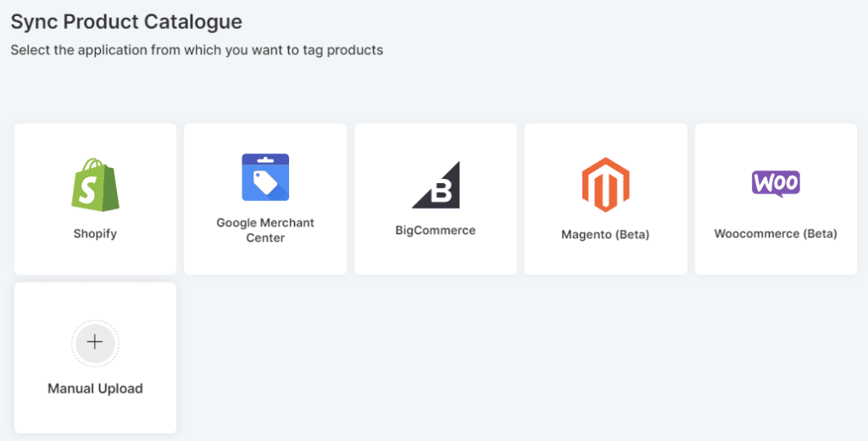Click the green Shopify bag logo
This screenshot has height=441, width=868.
(x=95, y=185)
